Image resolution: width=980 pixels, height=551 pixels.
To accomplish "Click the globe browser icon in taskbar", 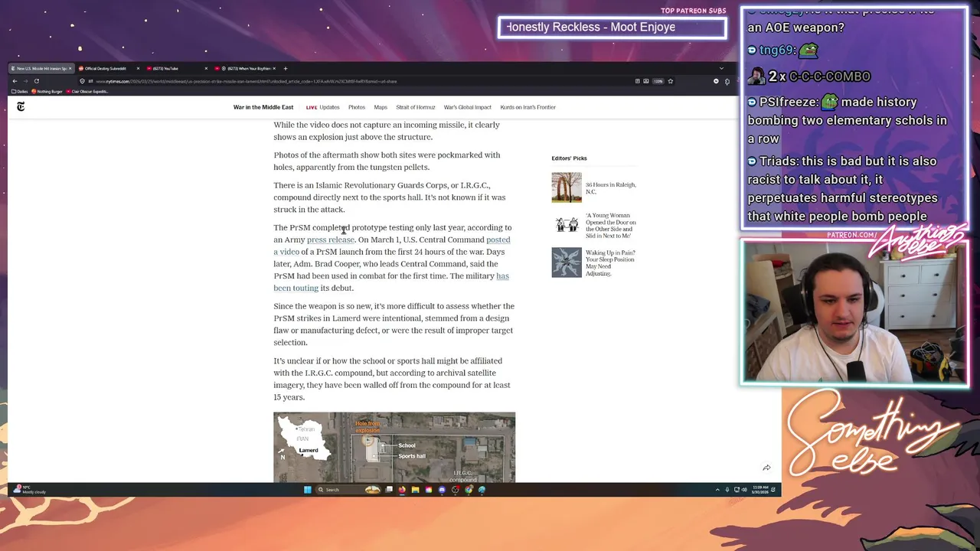I will [482, 490].
